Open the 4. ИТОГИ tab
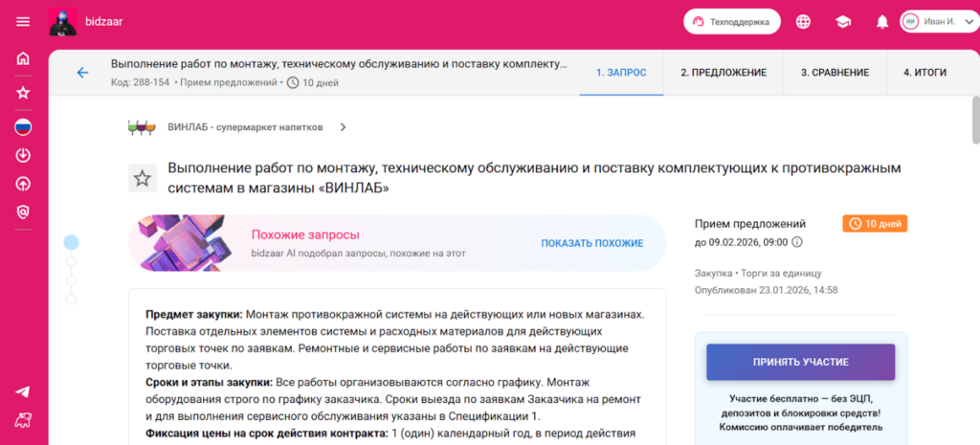The width and height of the screenshot is (980, 445). pos(924,73)
